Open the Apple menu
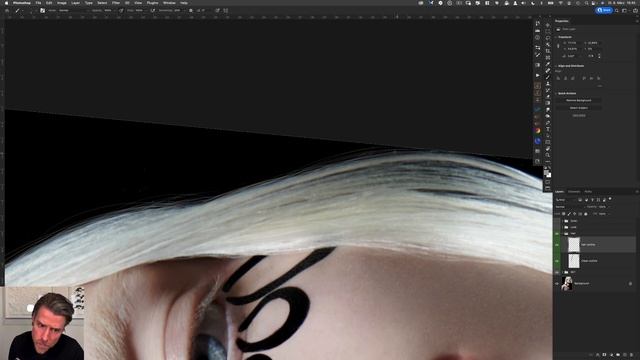The height and width of the screenshot is (360, 640). click(x=6, y=3)
